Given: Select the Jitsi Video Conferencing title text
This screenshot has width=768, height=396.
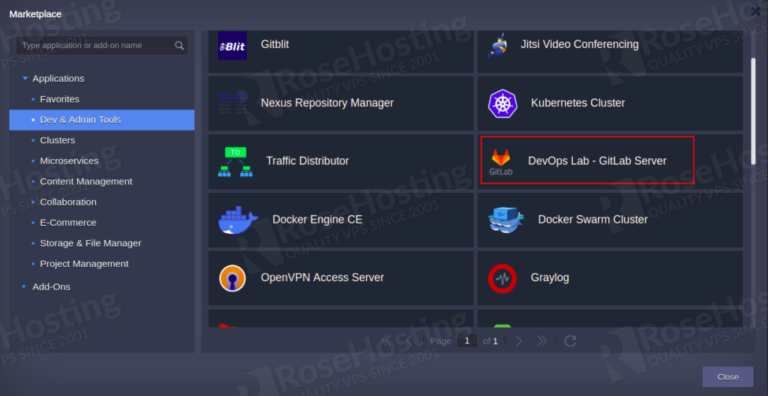Looking at the screenshot, I should 579,44.
